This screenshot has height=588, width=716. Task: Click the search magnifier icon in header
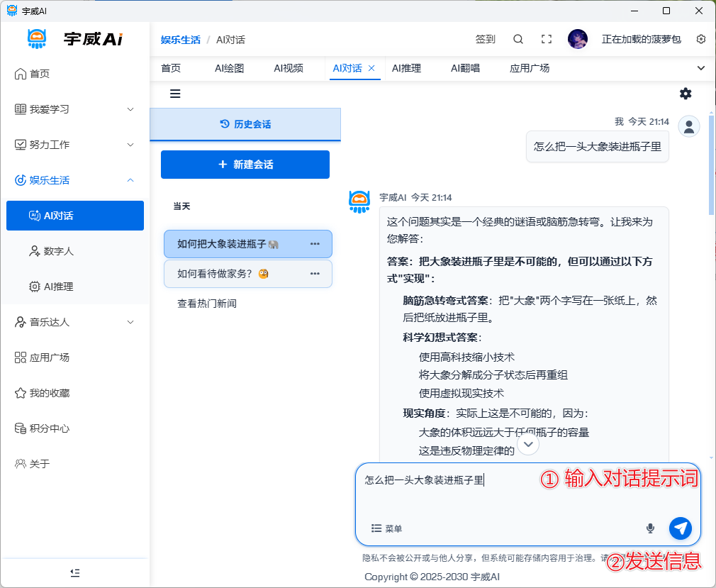pos(518,40)
